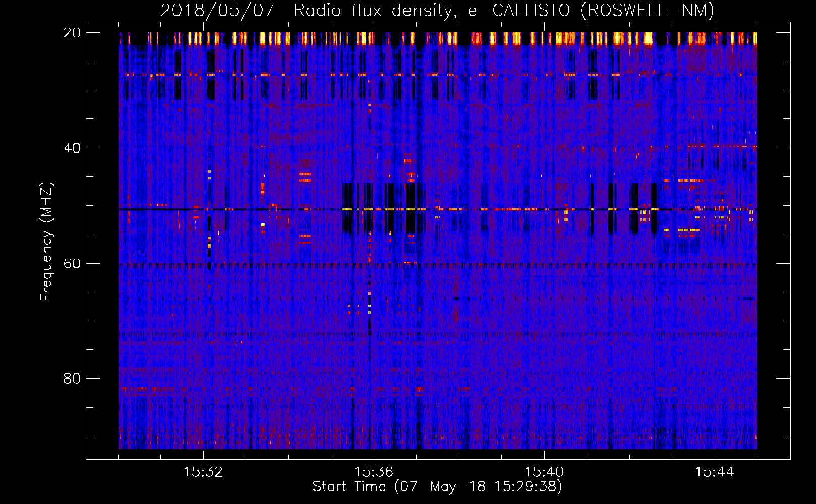
Task: Click the Frequency (MHZ) vertical axis title
Action: (46, 241)
